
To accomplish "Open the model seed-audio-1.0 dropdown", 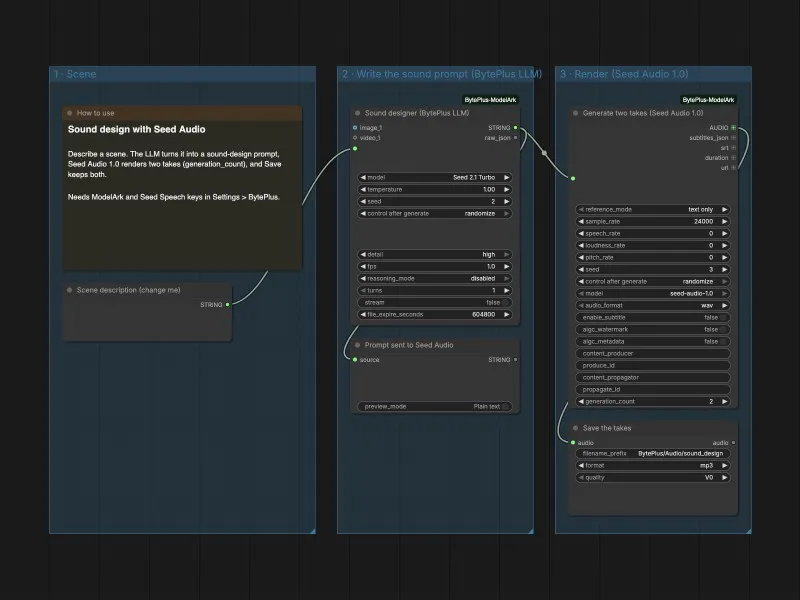I will tap(653, 294).
